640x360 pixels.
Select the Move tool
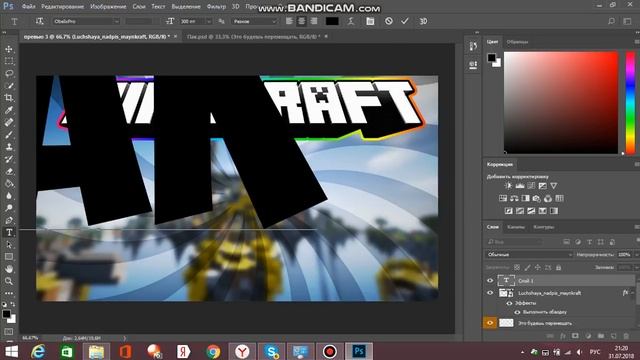click(x=9, y=49)
